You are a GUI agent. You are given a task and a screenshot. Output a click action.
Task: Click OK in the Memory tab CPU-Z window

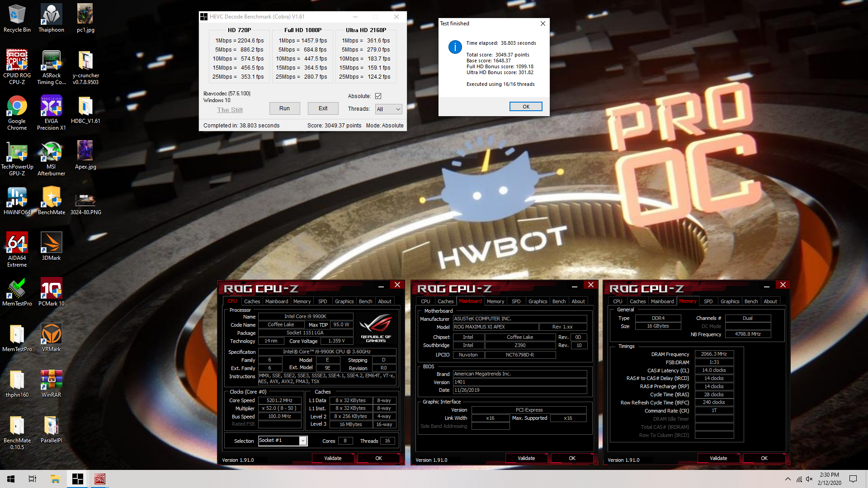pyautogui.click(x=764, y=458)
